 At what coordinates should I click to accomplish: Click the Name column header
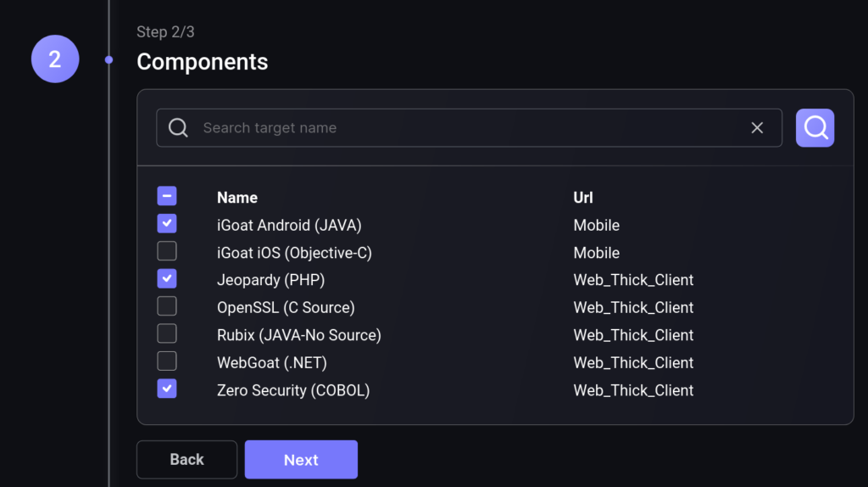[x=237, y=198]
